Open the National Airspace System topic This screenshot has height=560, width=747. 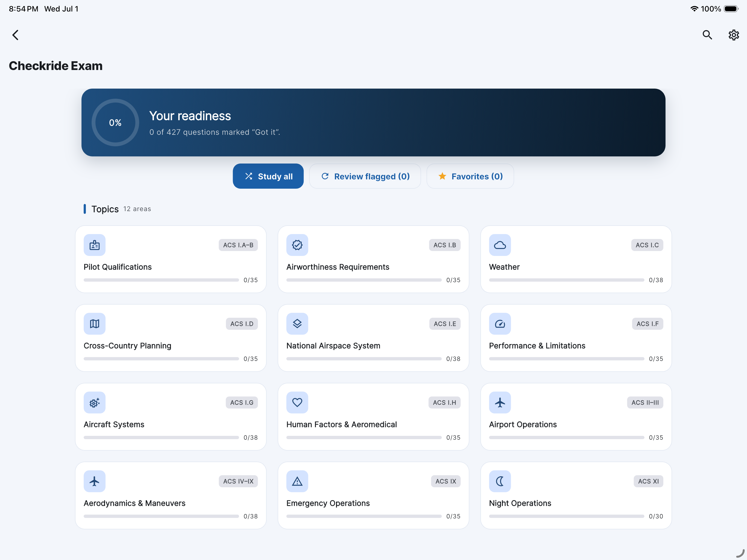tap(373, 338)
